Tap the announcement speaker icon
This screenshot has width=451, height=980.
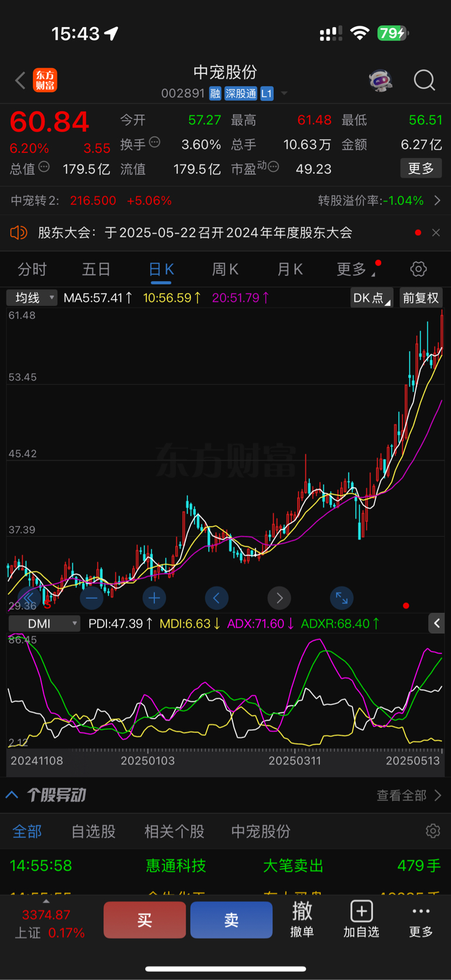tap(19, 233)
